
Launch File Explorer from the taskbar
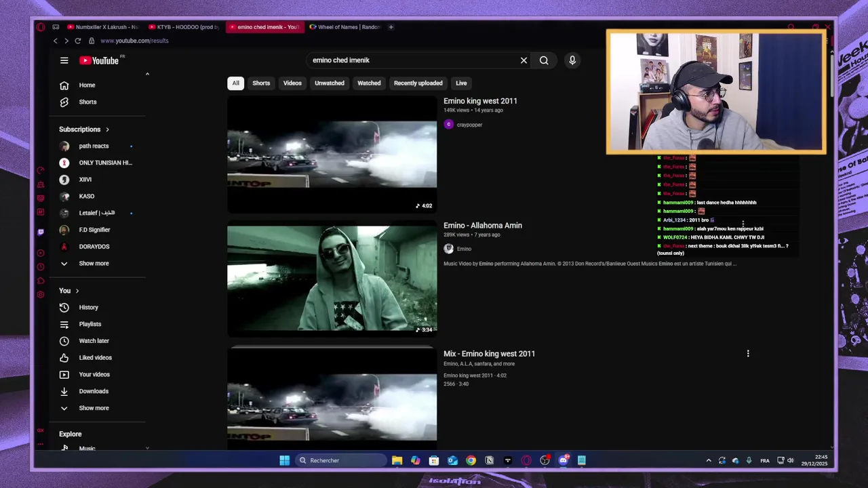397,460
